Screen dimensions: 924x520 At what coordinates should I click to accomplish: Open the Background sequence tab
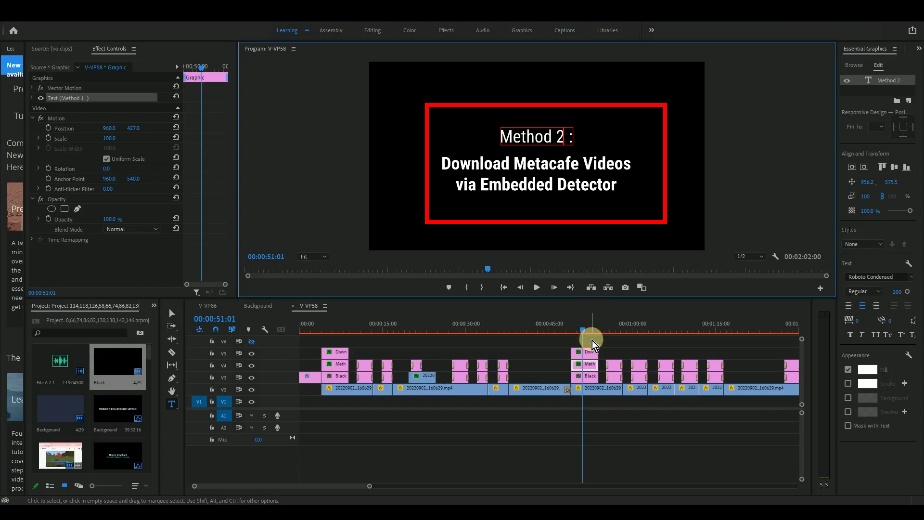tap(258, 306)
